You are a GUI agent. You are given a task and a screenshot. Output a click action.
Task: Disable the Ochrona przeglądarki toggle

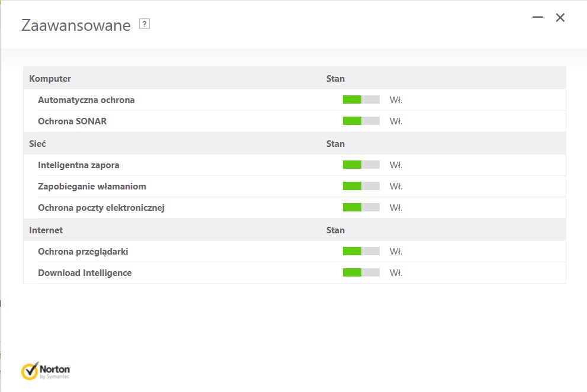pos(361,252)
